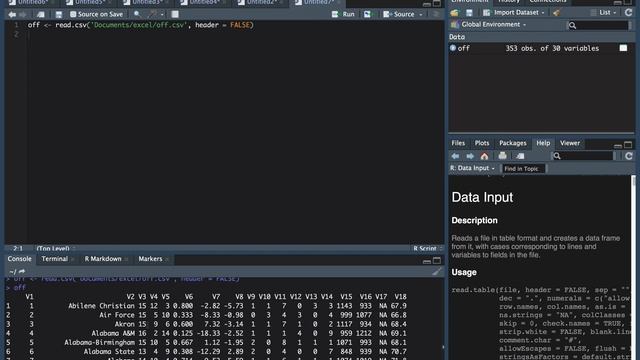Go to Help home page
The width and height of the screenshot is (640, 360).
(x=484, y=156)
